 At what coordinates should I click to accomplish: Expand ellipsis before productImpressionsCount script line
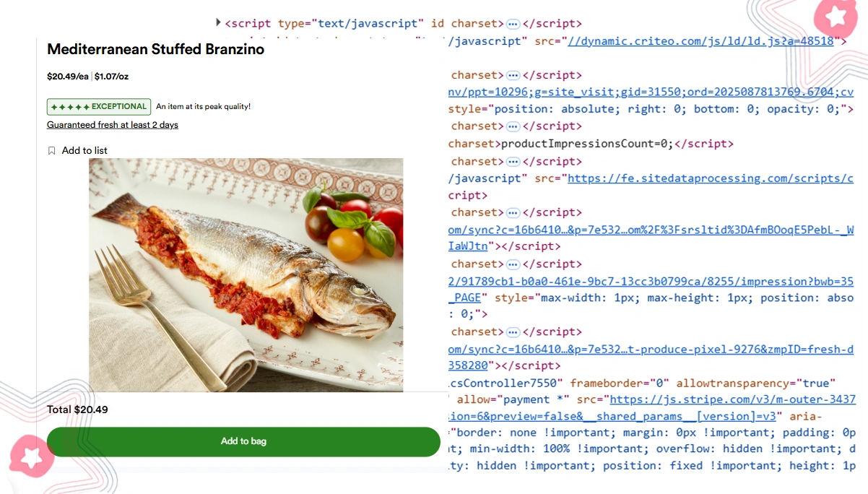tap(513, 126)
